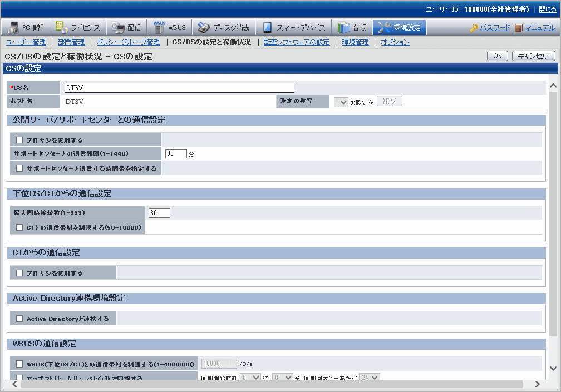Click the 最大同時接続数 field
Image resolution: width=561 pixels, height=392 pixels.
tap(159, 213)
